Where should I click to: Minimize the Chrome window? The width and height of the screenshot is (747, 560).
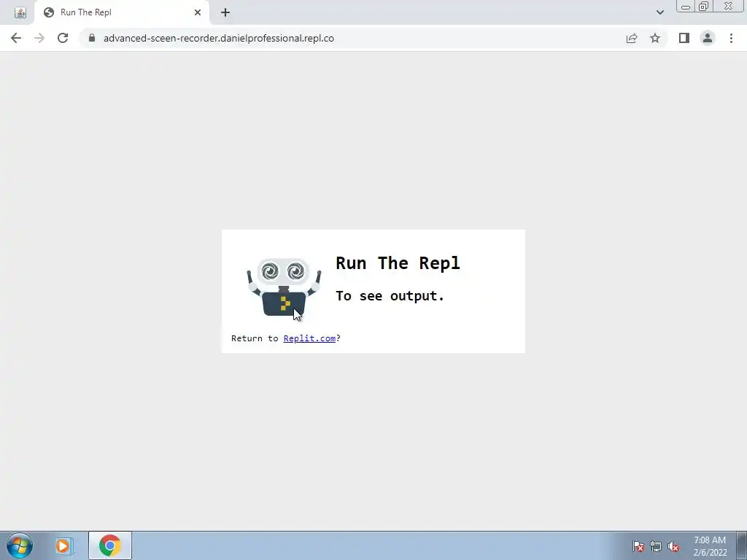pos(685,7)
